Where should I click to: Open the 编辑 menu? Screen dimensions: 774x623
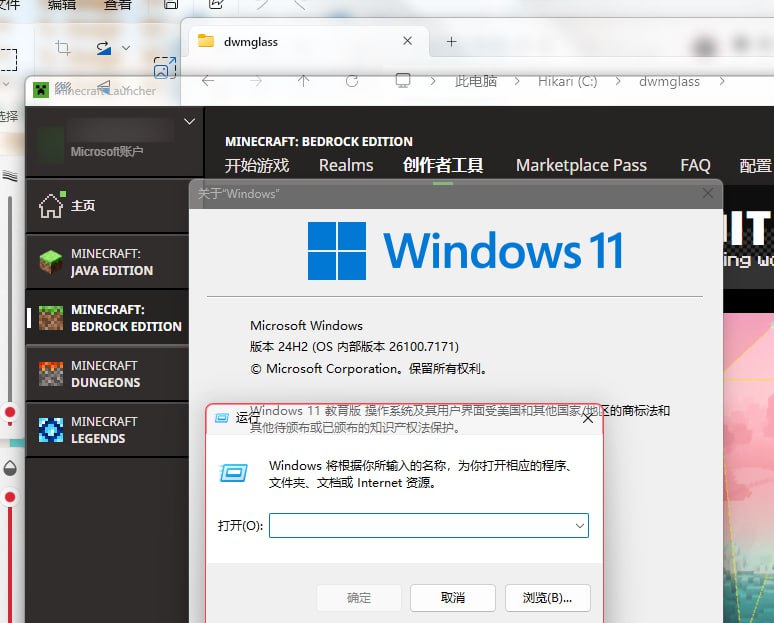(62, 5)
